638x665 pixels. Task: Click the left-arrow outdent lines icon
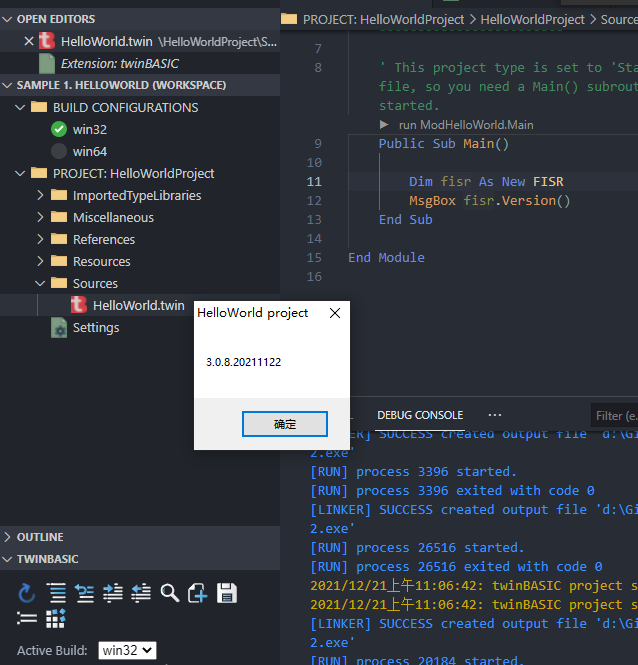(141, 593)
